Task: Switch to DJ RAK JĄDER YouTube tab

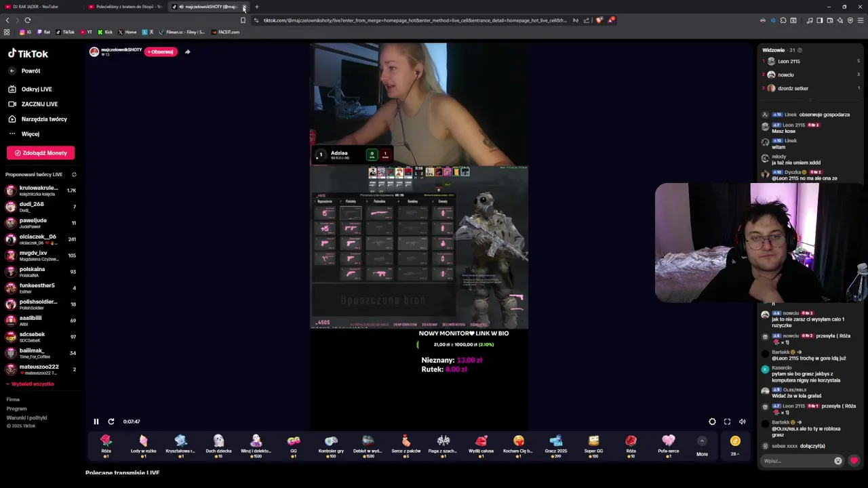Action: point(41,7)
